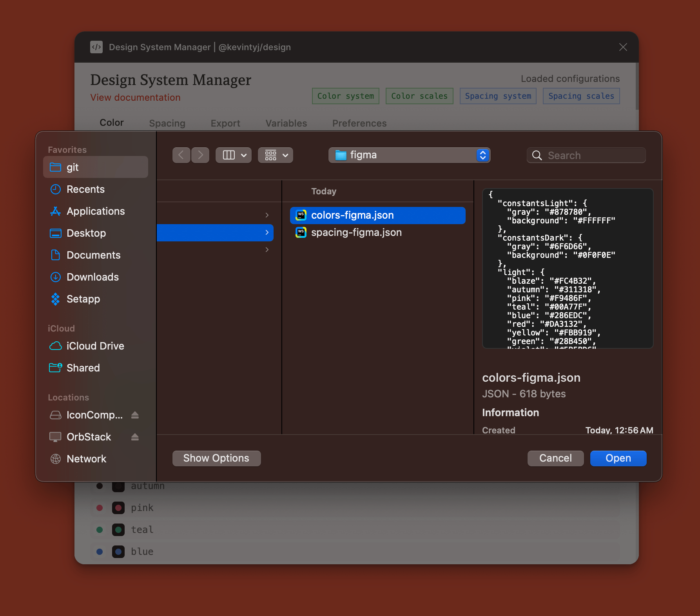This screenshot has width=700, height=616.
Task: Open the Preferences tab
Action: point(359,123)
